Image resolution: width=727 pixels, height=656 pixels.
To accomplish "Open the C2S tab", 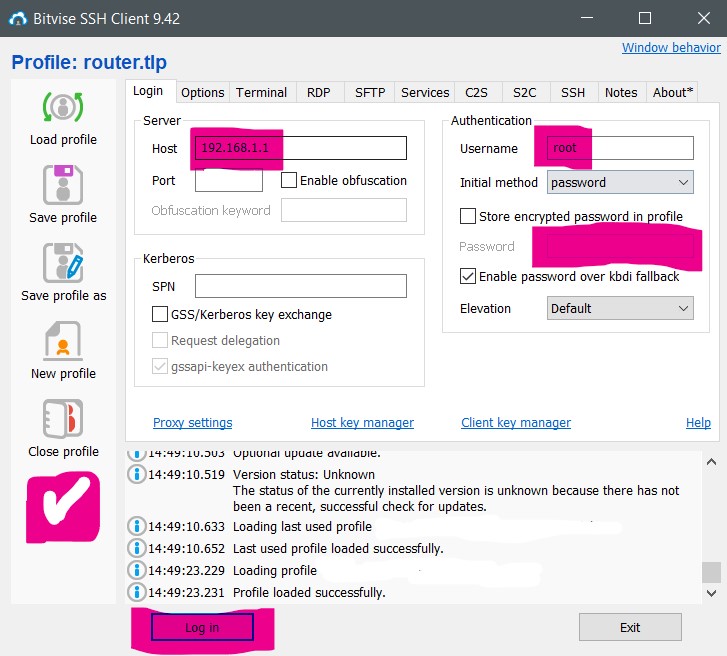I will coord(477,92).
